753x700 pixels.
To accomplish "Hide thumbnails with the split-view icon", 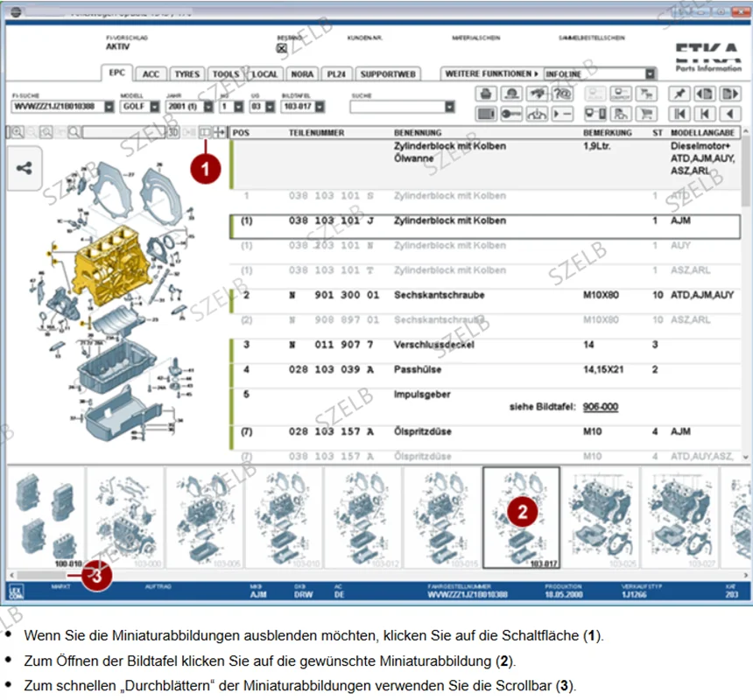I will [x=205, y=132].
